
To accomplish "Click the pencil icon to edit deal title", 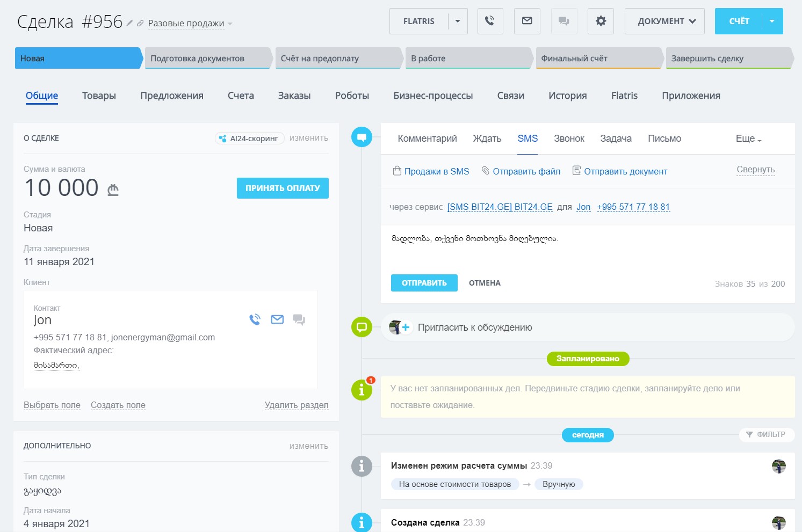I will coord(129,23).
